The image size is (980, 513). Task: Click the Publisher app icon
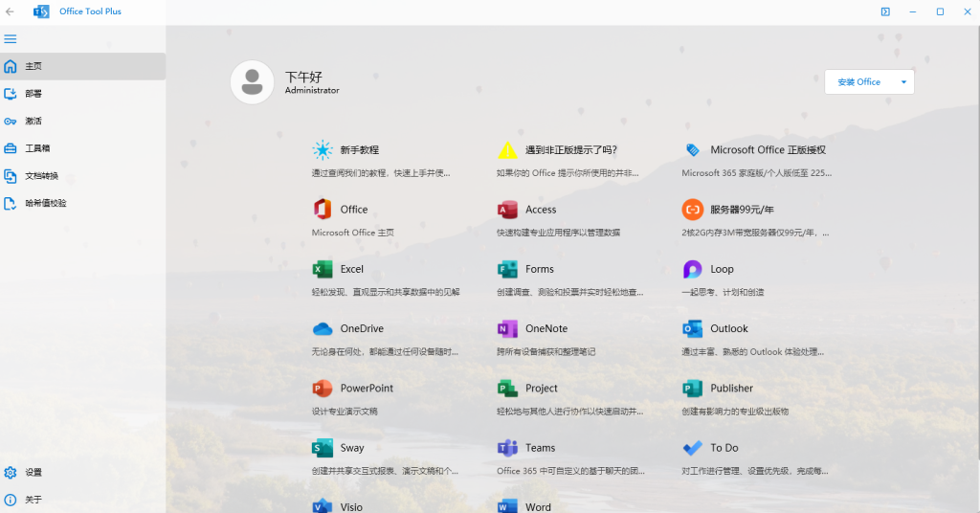(x=693, y=388)
